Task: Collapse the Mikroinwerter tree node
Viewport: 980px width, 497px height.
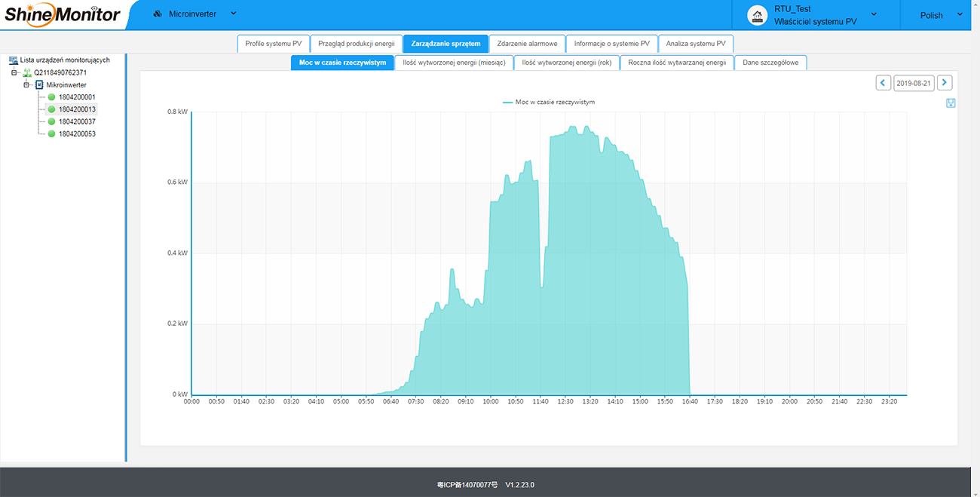Action: tap(26, 85)
